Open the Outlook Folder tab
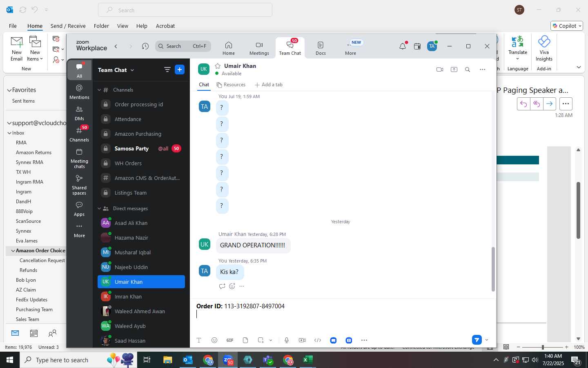The height and width of the screenshot is (368, 588). click(x=101, y=26)
